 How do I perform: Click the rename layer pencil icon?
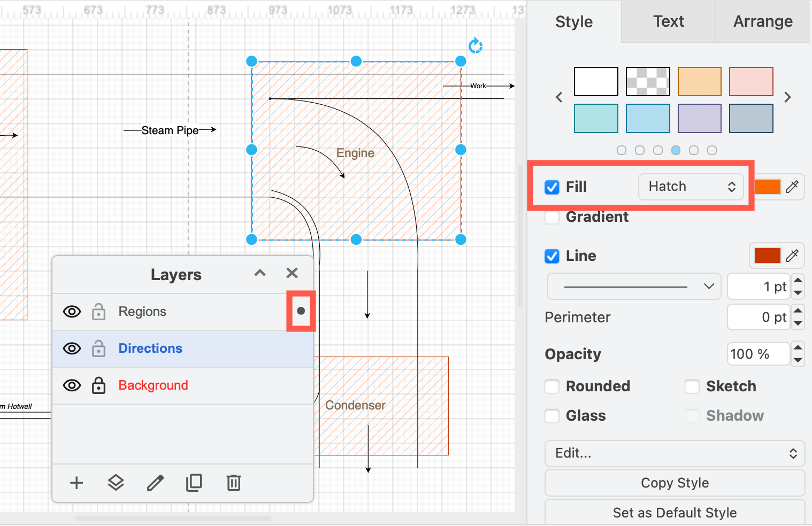coord(155,483)
